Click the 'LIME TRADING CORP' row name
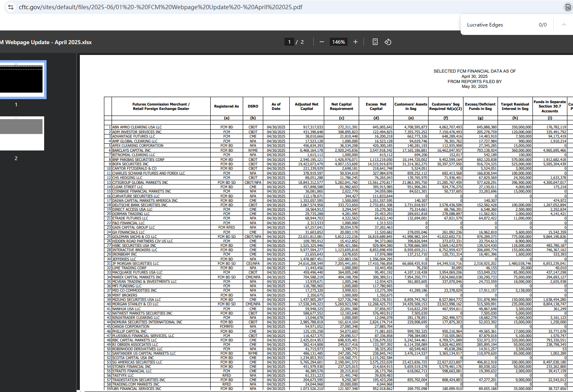This screenshot has height=392, width=573. pyautogui.click(x=129, y=268)
